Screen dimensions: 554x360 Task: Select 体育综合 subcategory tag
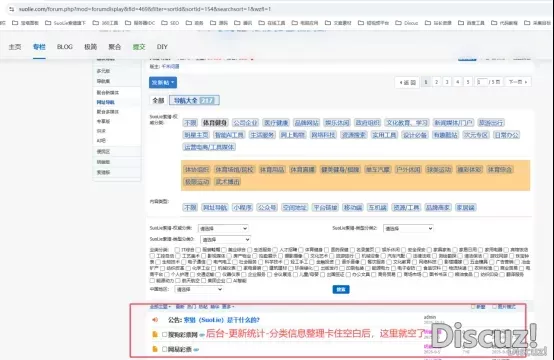point(500,170)
